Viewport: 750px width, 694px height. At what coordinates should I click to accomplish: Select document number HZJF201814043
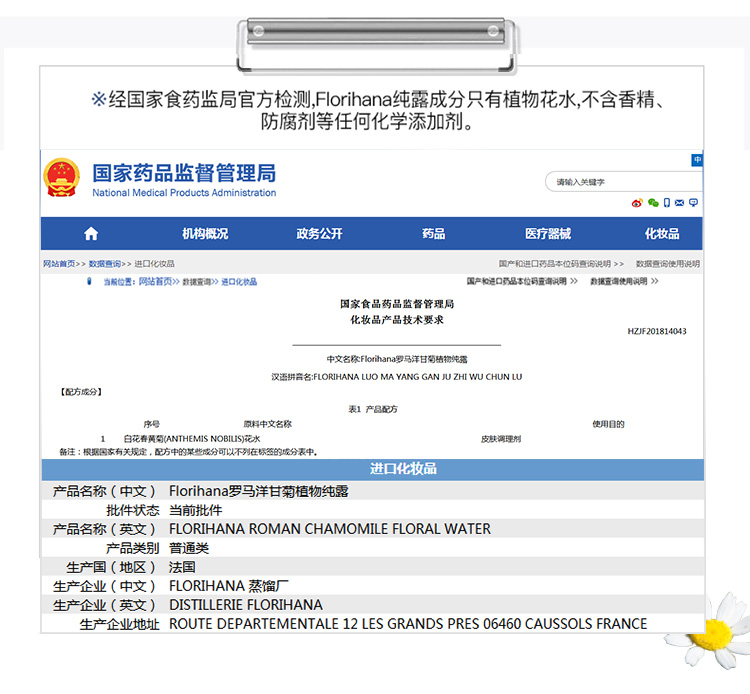point(657,331)
